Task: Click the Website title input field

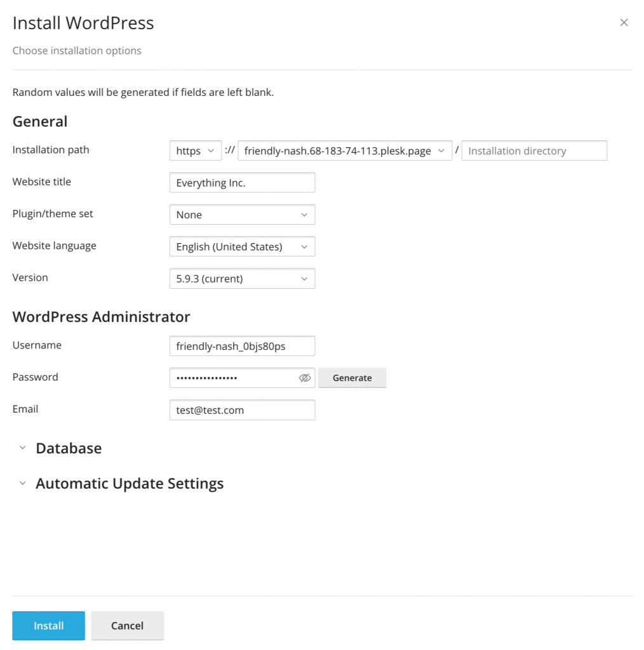Action: (x=242, y=182)
